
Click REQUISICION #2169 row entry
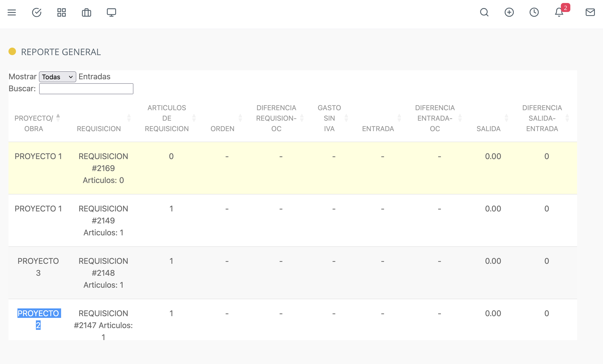click(x=103, y=162)
